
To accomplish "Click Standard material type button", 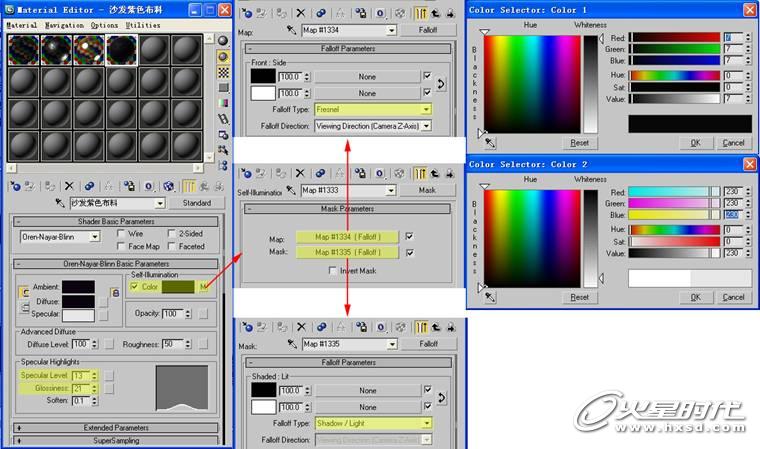I will point(197,203).
